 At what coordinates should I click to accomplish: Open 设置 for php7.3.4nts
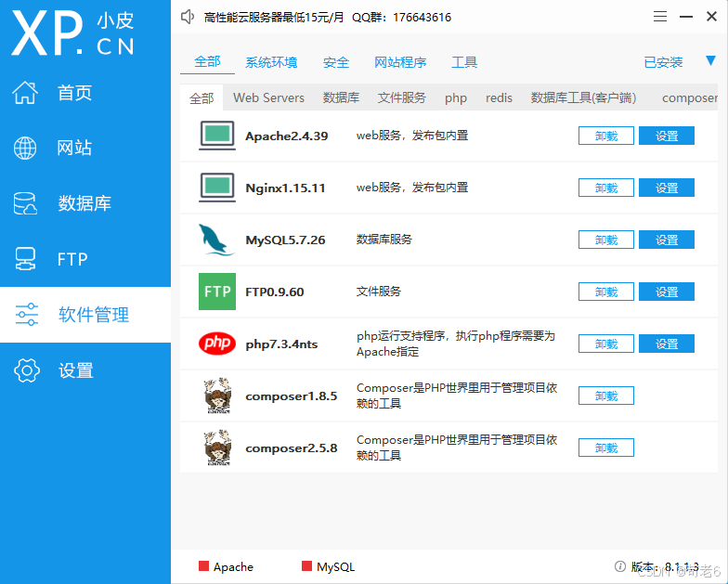pyautogui.click(x=667, y=344)
